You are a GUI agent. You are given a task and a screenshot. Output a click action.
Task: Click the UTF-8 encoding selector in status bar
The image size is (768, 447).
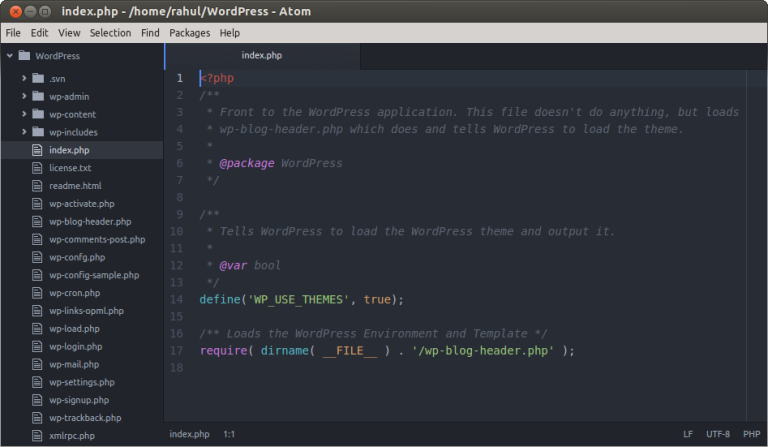pyautogui.click(x=719, y=434)
